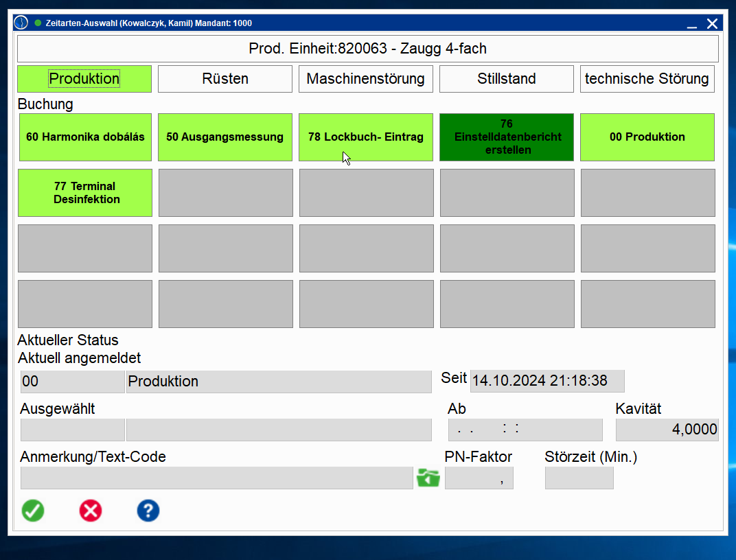Switch to the Rüsten category tab
The height and width of the screenshot is (560, 736).
[225, 79]
